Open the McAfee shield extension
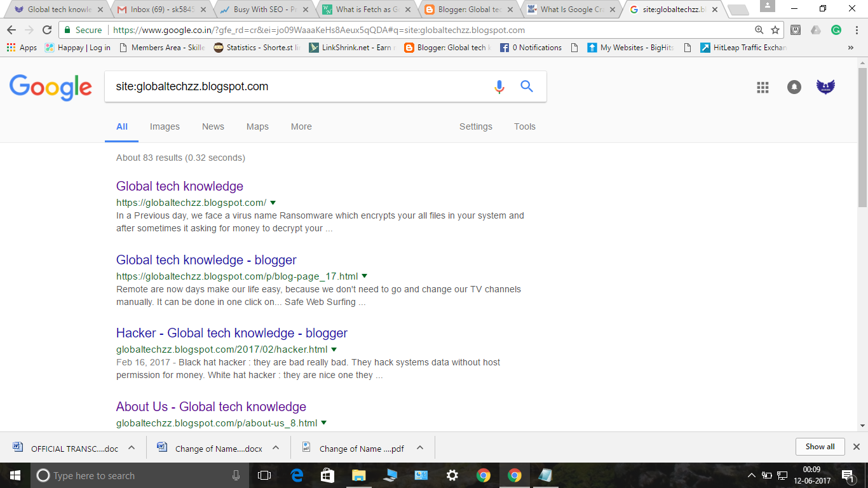868x488 pixels. pos(796,30)
